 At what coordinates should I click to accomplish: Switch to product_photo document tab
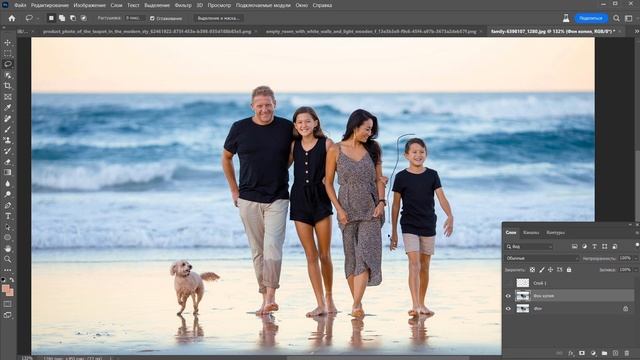click(147, 31)
